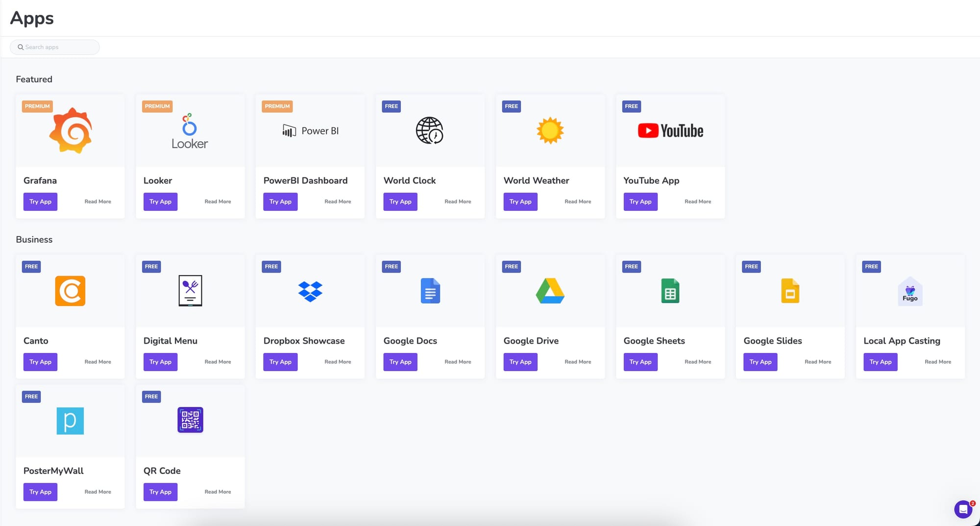980x526 pixels.
Task: Click the World Weather sun icon
Action: click(x=550, y=130)
